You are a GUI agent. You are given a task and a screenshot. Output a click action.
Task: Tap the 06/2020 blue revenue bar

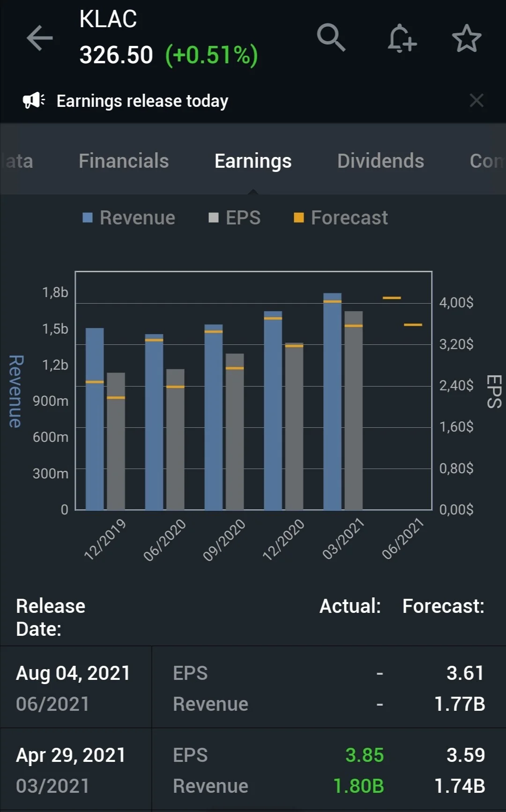click(154, 422)
